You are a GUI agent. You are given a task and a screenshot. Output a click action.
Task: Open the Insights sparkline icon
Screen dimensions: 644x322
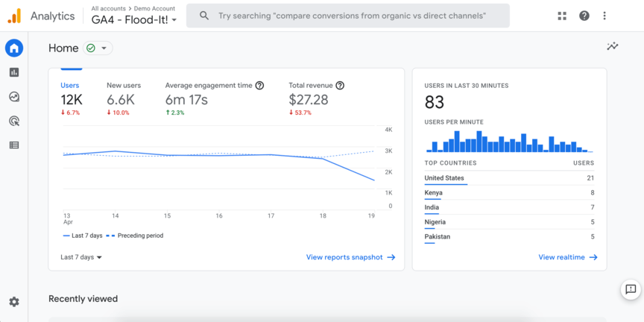pyautogui.click(x=612, y=46)
